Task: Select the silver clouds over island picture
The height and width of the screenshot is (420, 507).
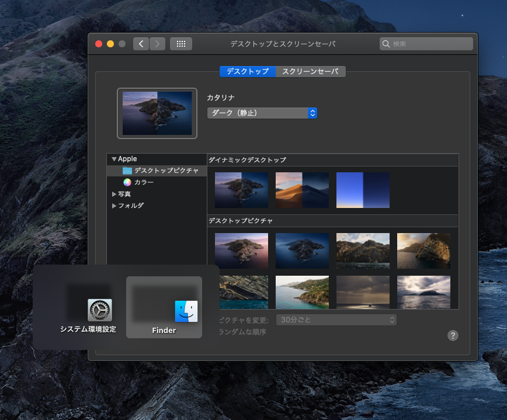Action: (x=423, y=292)
